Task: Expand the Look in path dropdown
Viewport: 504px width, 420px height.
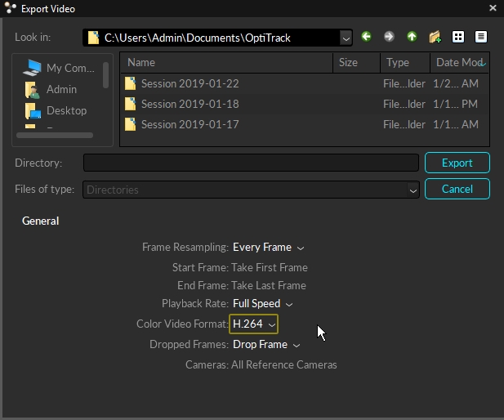Action: pos(346,38)
